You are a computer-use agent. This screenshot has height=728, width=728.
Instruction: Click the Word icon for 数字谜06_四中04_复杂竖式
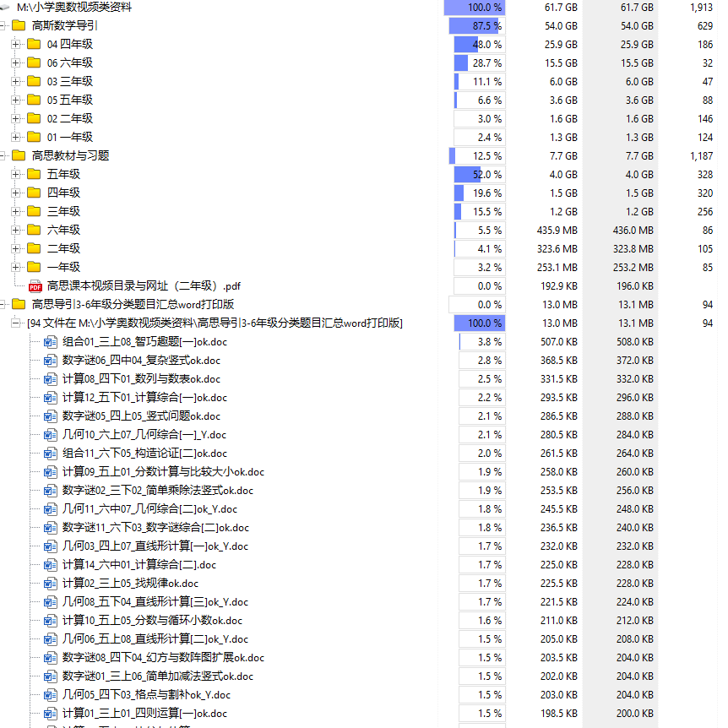click(51, 361)
